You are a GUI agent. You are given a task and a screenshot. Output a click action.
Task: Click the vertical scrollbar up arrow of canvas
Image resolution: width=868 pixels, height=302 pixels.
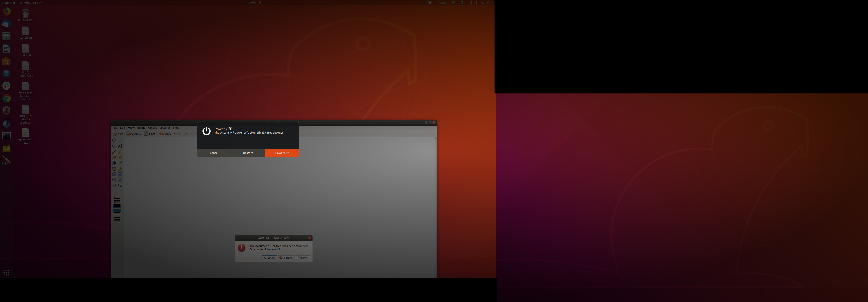click(x=435, y=139)
